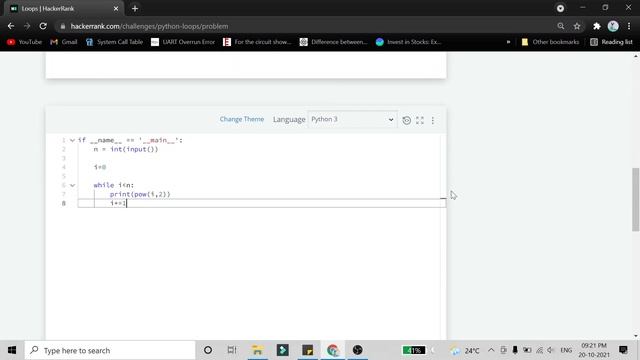This screenshot has height=360, width=640.
Task: Go back to the previous page
Action: 11,26
